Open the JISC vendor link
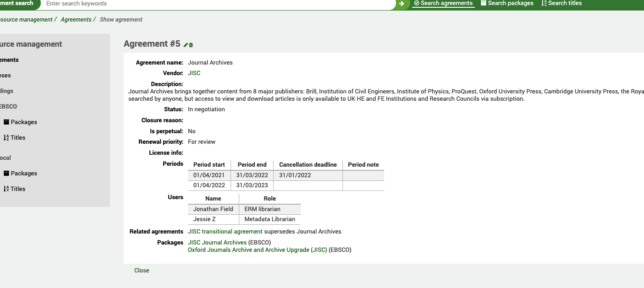This screenshot has width=644, height=288. pos(194,73)
